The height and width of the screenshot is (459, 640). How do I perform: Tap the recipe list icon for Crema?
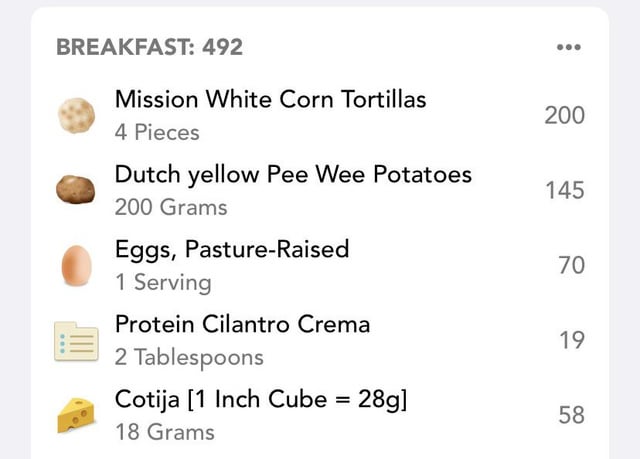pos(76,341)
